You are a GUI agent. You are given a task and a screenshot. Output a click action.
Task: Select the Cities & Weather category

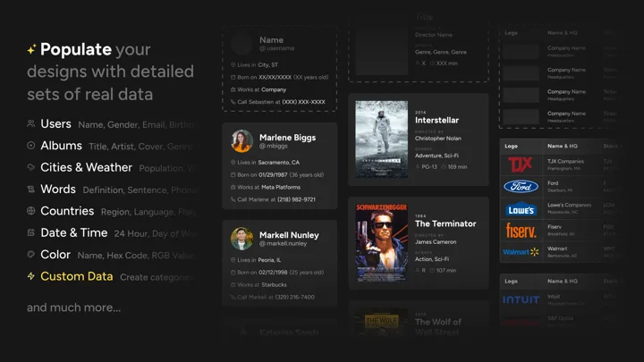click(86, 167)
